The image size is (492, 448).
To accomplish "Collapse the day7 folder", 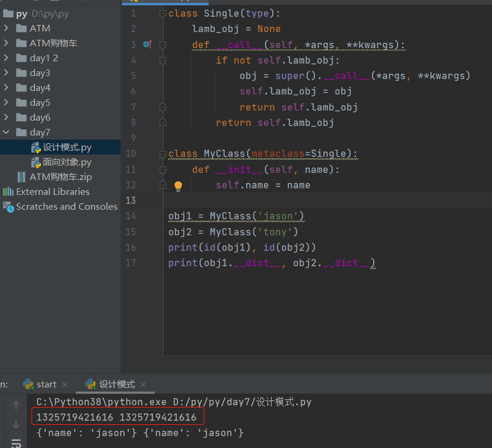I will click(7, 132).
